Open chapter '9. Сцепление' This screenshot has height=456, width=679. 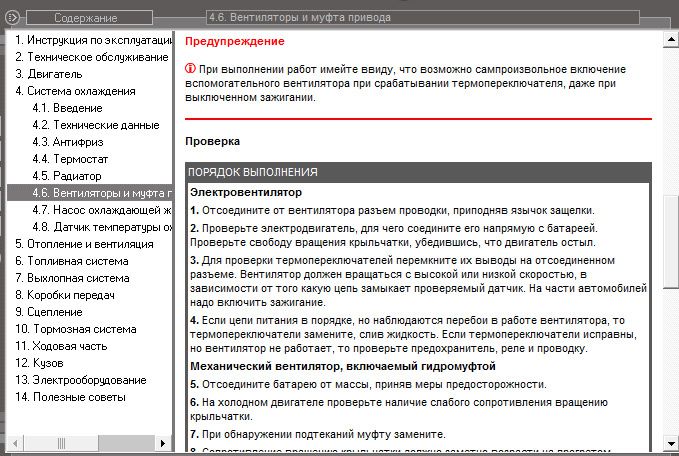tap(48, 312)
